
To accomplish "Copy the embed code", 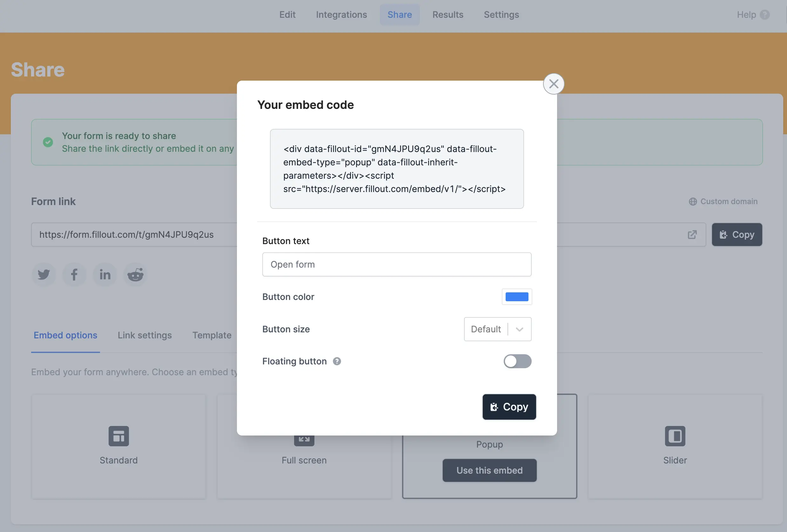I will 509,407.
